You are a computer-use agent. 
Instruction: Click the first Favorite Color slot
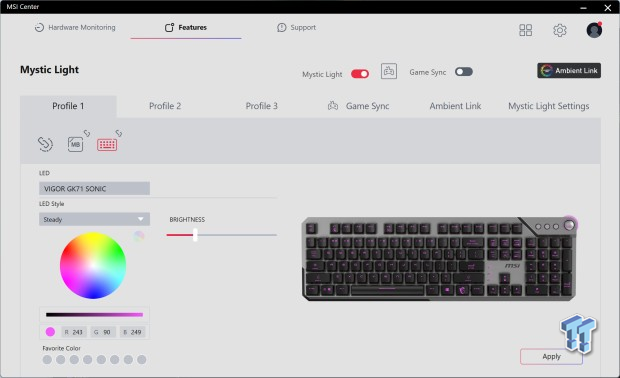47,359
